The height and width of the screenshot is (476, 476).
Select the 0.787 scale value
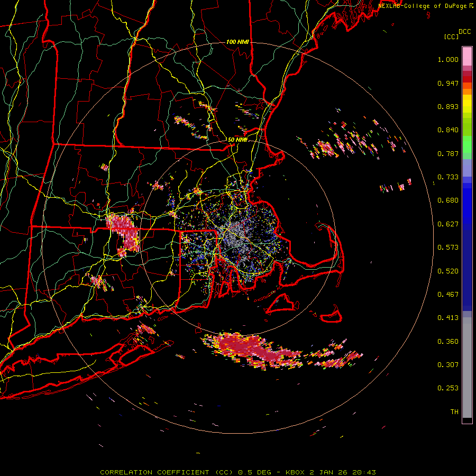coord(448,153)
